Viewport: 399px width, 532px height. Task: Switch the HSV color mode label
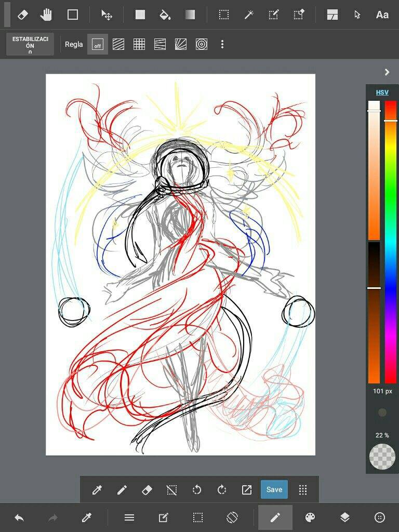click(382, 92)
